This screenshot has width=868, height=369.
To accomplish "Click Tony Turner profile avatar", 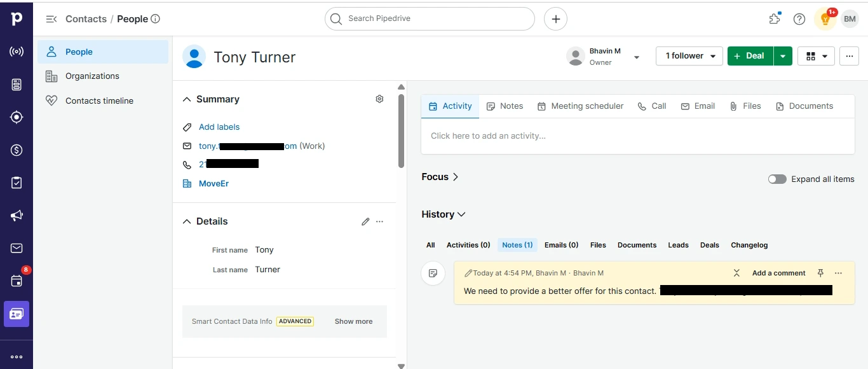I will click(194, 57).
